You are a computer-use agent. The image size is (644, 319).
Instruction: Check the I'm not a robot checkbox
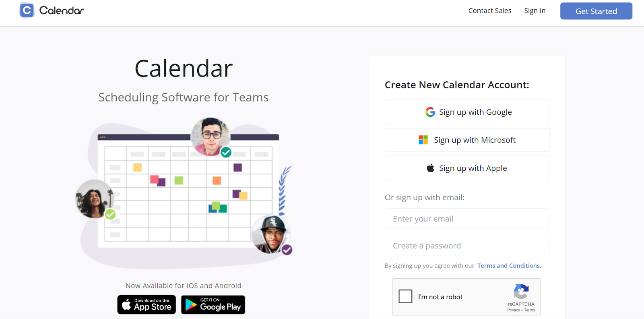405,296
